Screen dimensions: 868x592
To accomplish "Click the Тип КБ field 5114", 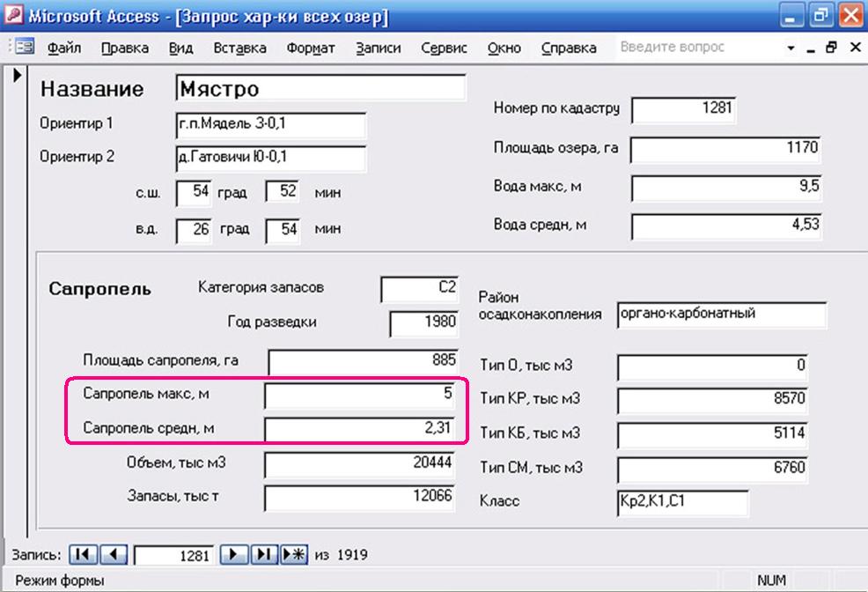I will tap(712, 434).
